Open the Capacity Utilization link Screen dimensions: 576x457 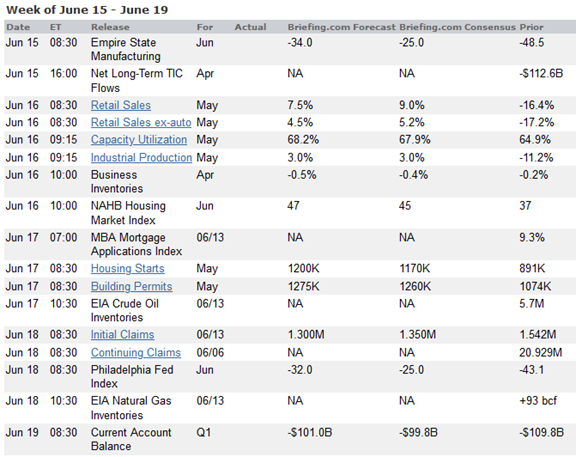[x=139, y=140]
